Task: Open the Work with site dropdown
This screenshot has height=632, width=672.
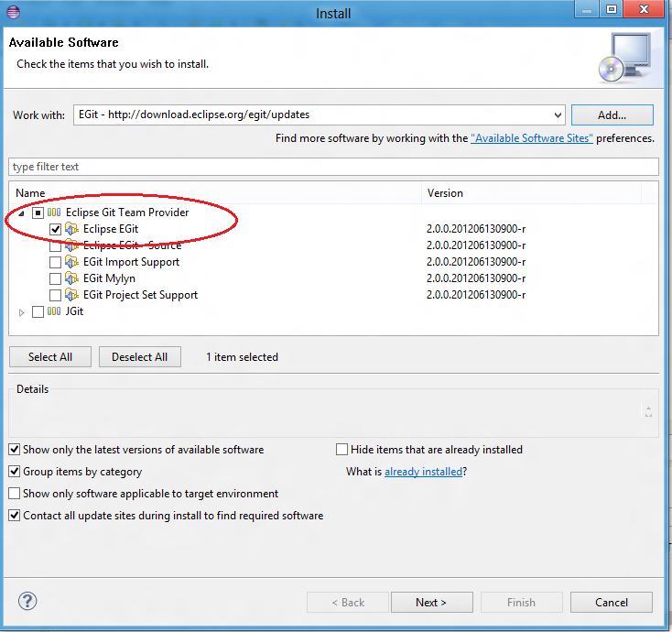Action: (558, 114)
